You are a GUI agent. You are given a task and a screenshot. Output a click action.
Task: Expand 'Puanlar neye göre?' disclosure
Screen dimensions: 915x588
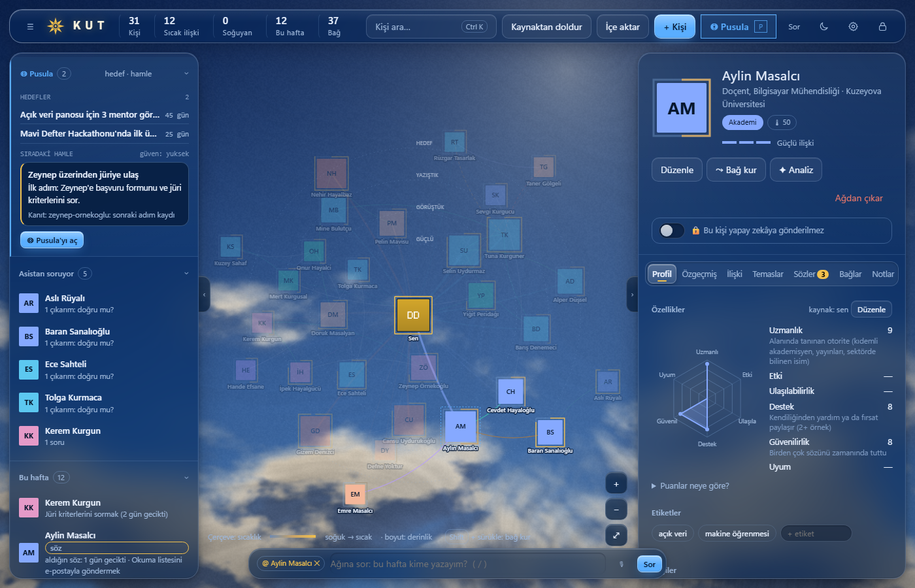[x=690, y=486]
